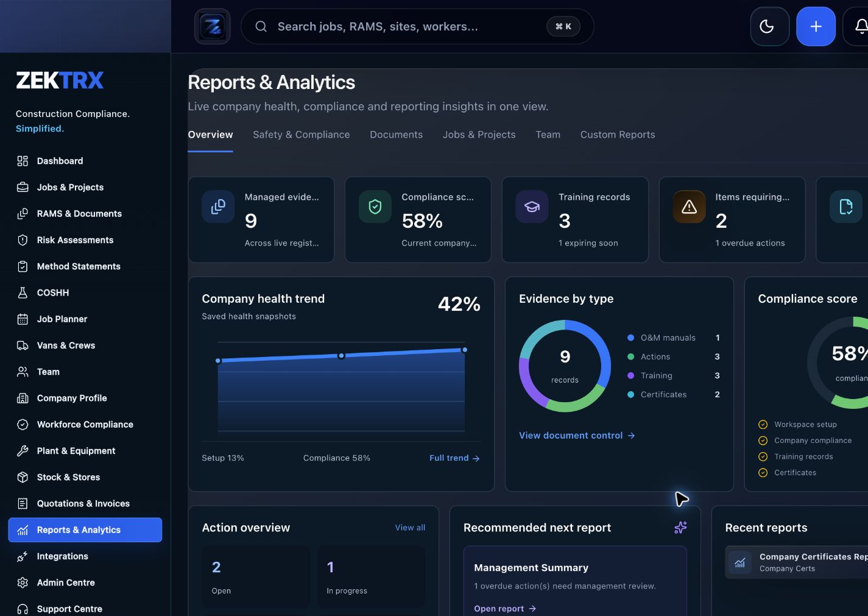The height and width of the screenshot is (616, 868).
Task: Click the O&M manuals blue legend dot
Action: 631,338
